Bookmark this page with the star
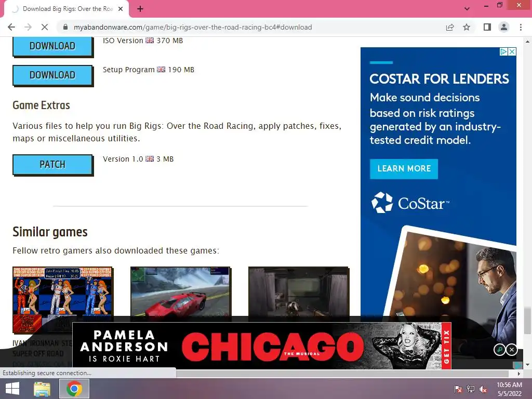The height and width of the screenshot is (399, 532). tap(467, 27)
